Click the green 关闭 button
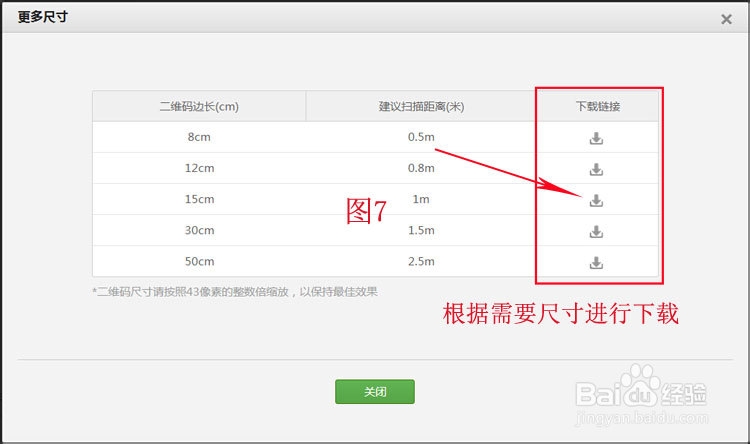Screen dimensions: 750x444 click(x=375, y=391)
